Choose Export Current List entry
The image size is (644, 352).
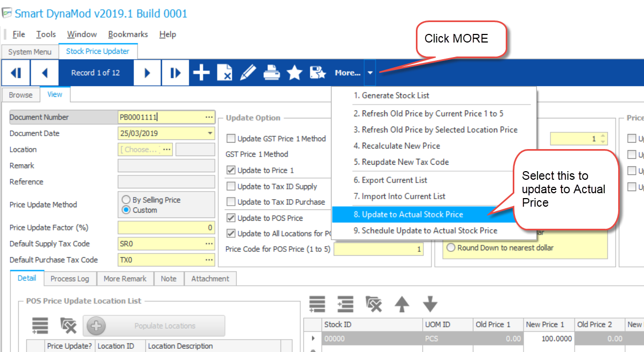coord(423,180)
